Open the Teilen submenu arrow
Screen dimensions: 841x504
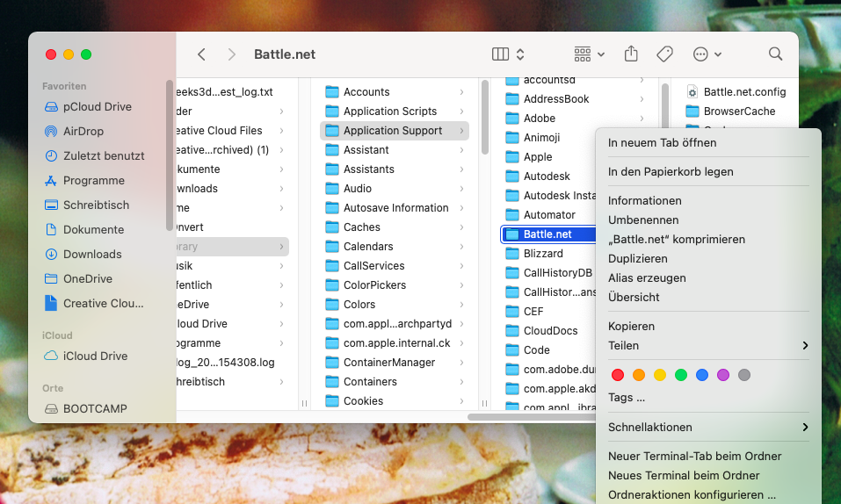(804, 346)
